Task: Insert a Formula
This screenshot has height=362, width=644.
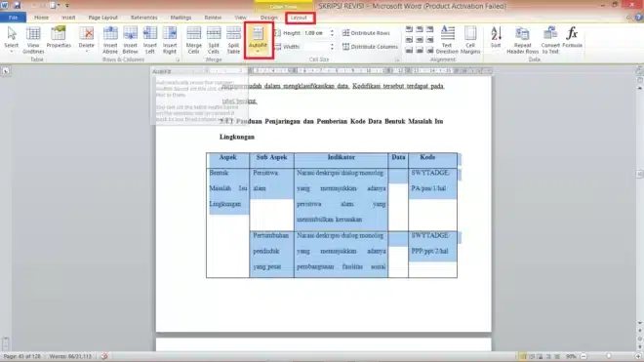Action: click(x=572, y=37)
